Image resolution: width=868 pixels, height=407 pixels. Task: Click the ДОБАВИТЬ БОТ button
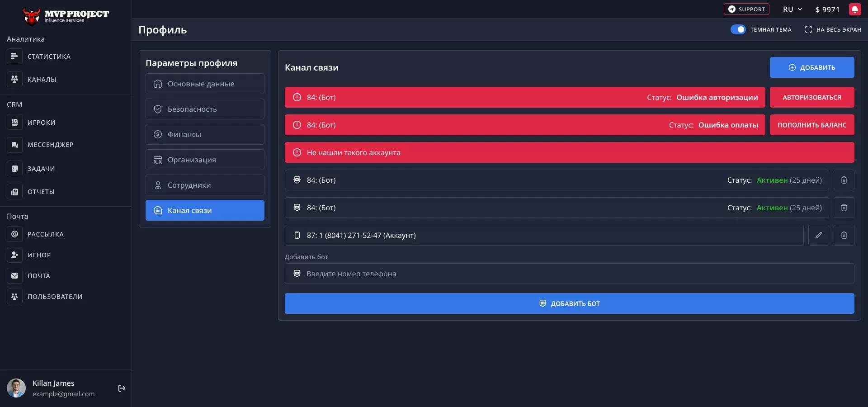click(569, 303)
